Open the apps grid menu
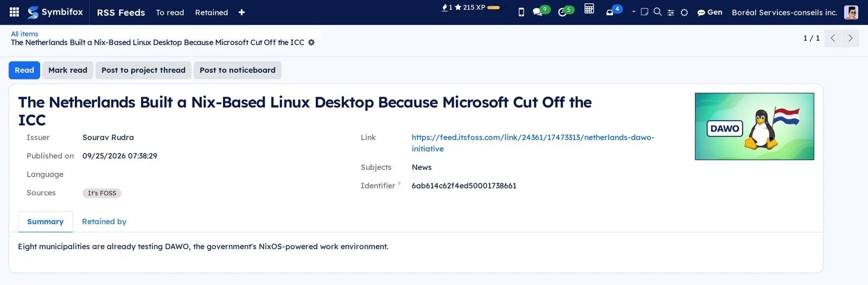 pyautogui.click(x=15, y=12)
